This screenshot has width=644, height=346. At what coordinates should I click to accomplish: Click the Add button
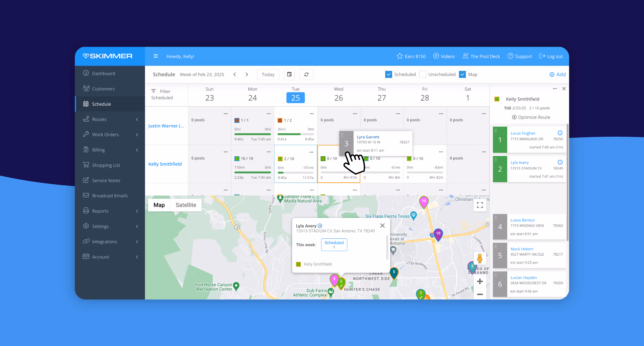tap(557, 74)
